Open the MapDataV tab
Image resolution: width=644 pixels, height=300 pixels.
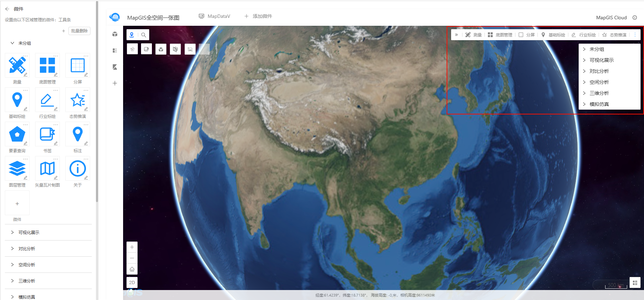pyautogui.click(x=215, y=16)
